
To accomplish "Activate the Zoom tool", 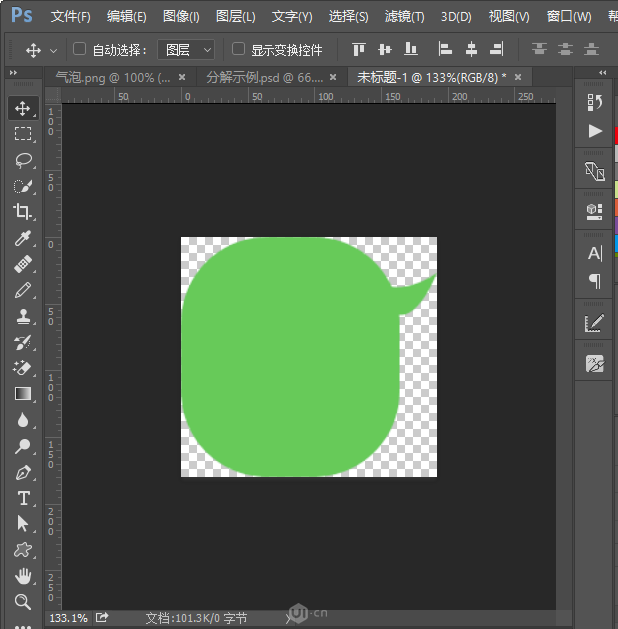I will coord(23,602).
